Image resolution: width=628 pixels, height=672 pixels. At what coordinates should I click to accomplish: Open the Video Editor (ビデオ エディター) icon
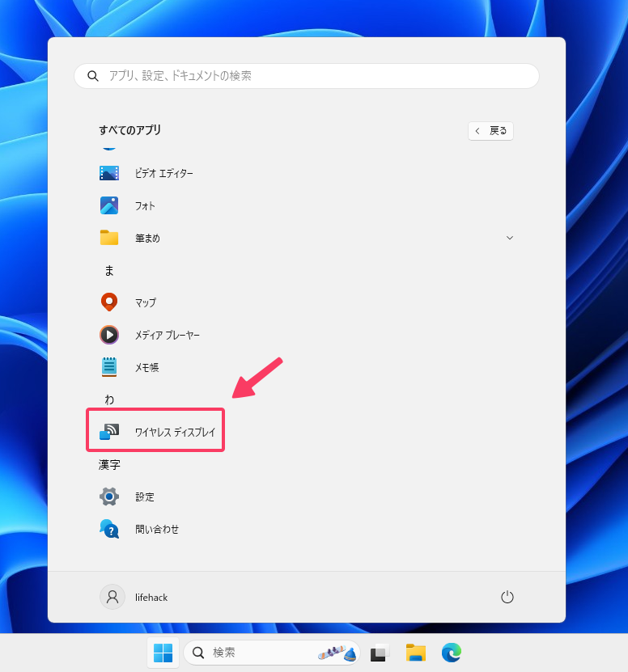[x=109, y=173]
